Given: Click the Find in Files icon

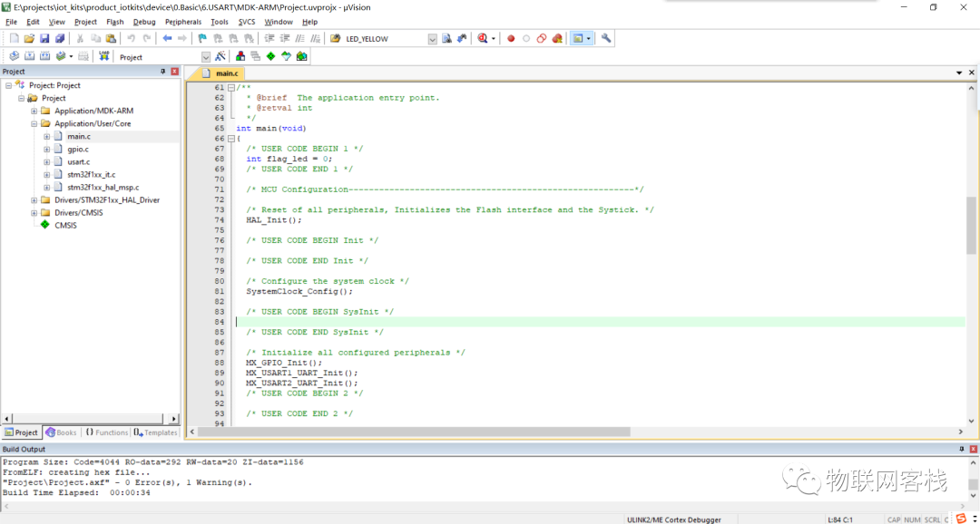Looking at the screenshot, I should point(335,38).
